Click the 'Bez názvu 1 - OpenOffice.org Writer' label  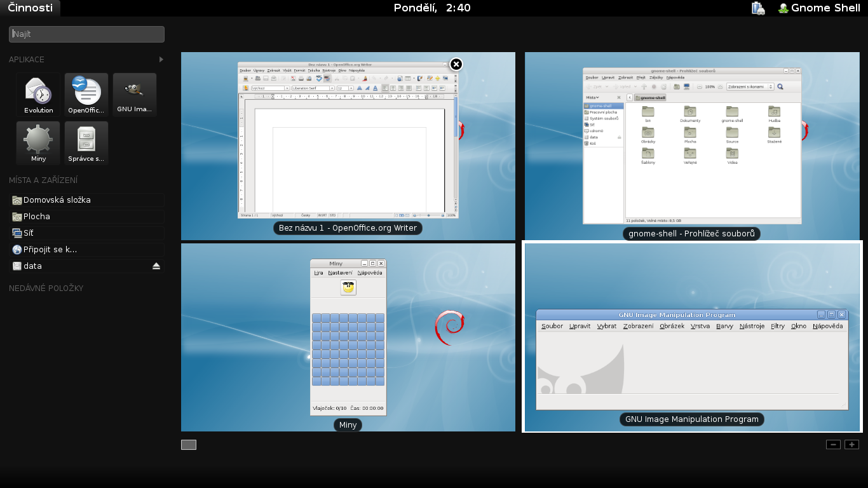(348, 227)
